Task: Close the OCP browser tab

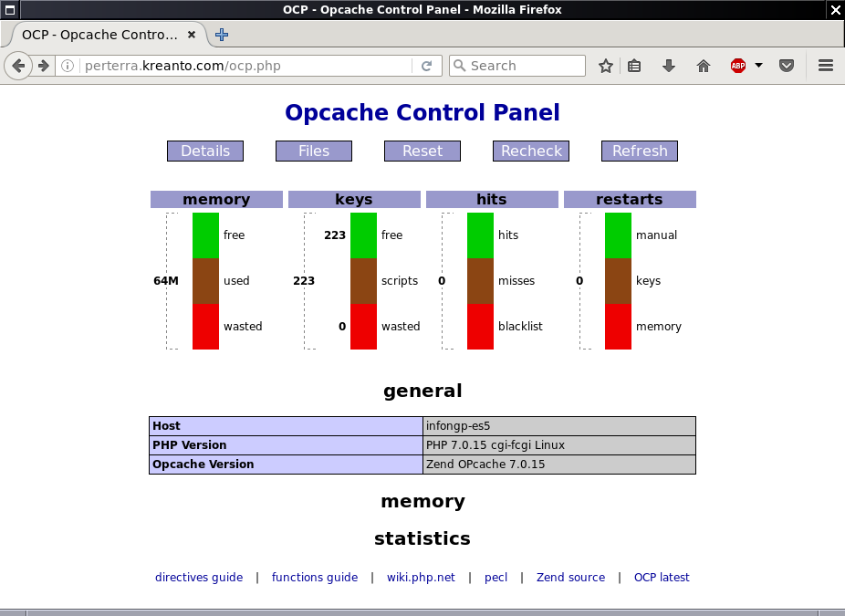Action: (x=192, y=35)
